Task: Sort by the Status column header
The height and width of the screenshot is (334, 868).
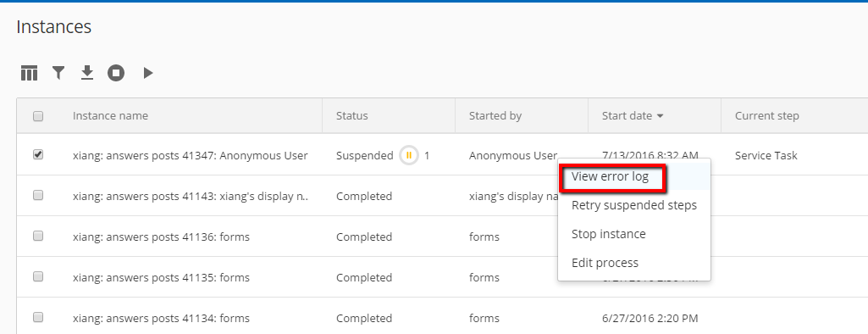Action: click(x=352, y=116)
